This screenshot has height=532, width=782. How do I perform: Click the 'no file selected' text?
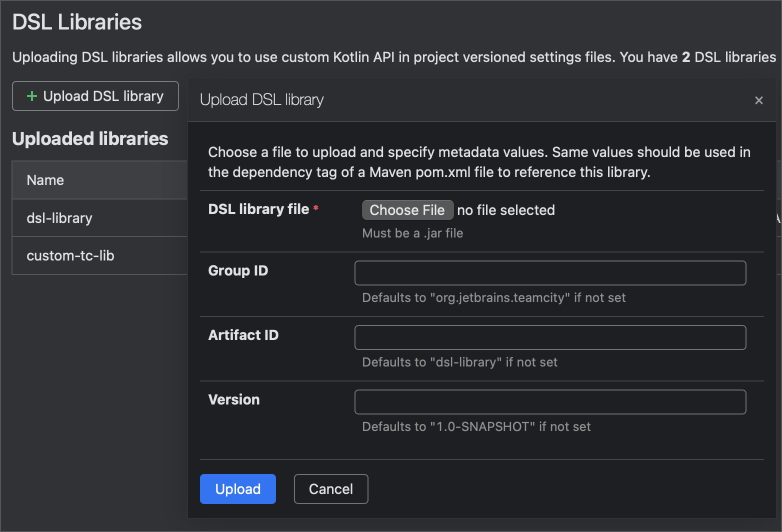point(505,210)
